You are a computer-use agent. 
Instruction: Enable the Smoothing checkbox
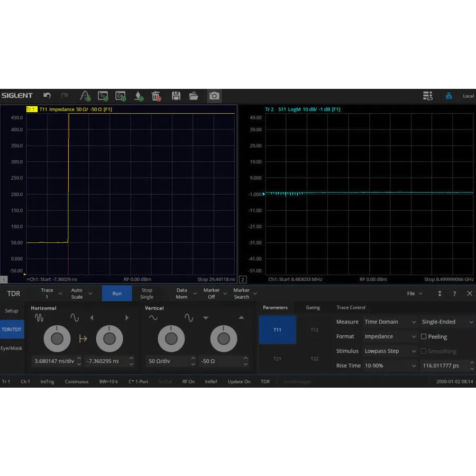424,351
